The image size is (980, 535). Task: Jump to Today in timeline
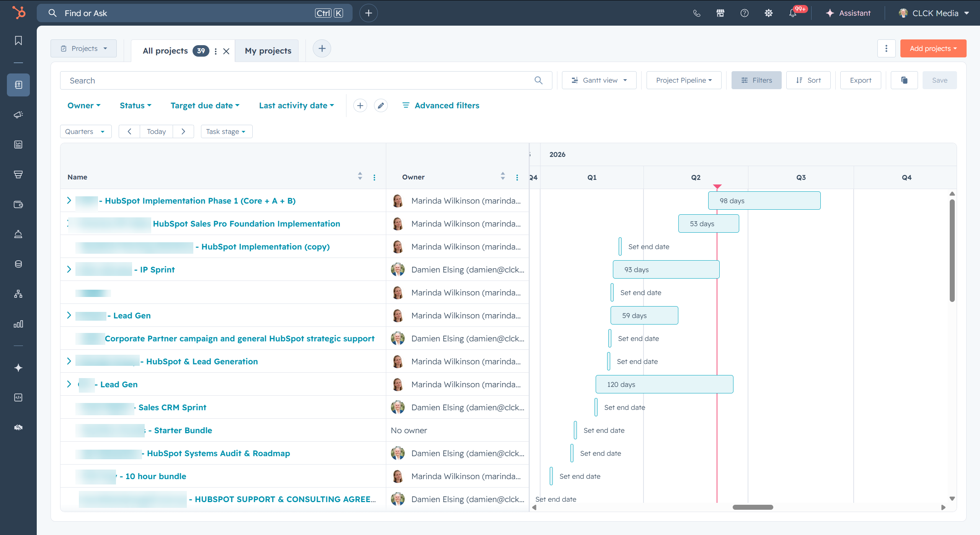[156, 132]
